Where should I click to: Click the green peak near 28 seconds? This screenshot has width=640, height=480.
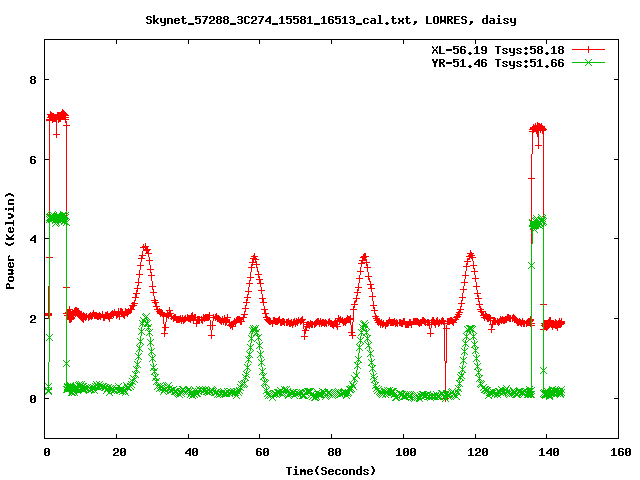145,318
